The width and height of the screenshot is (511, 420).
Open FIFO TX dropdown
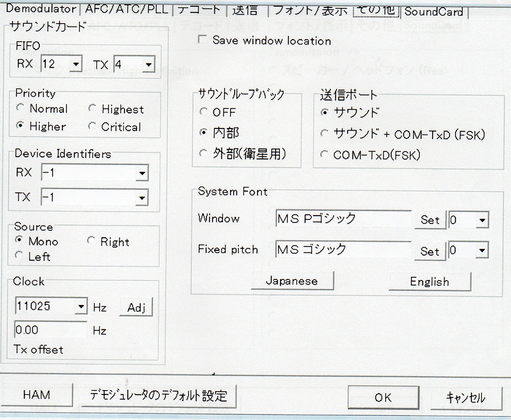[x=149, y=65]
